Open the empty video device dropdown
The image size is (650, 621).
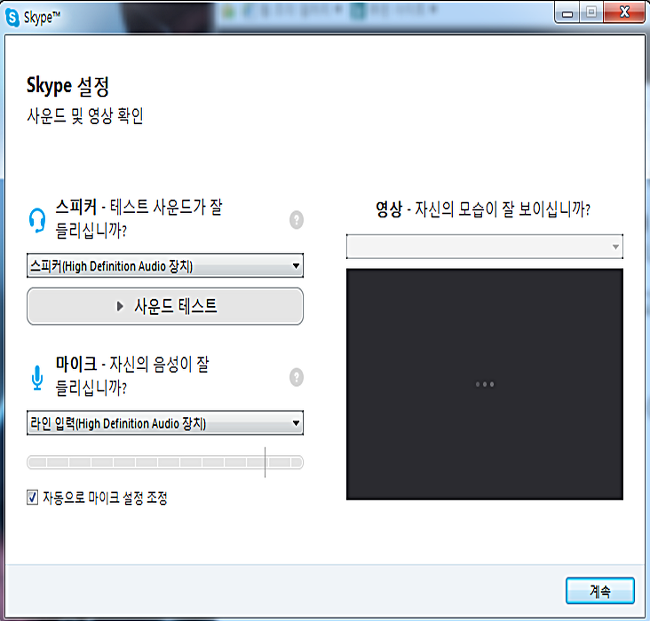coord(484,247)
